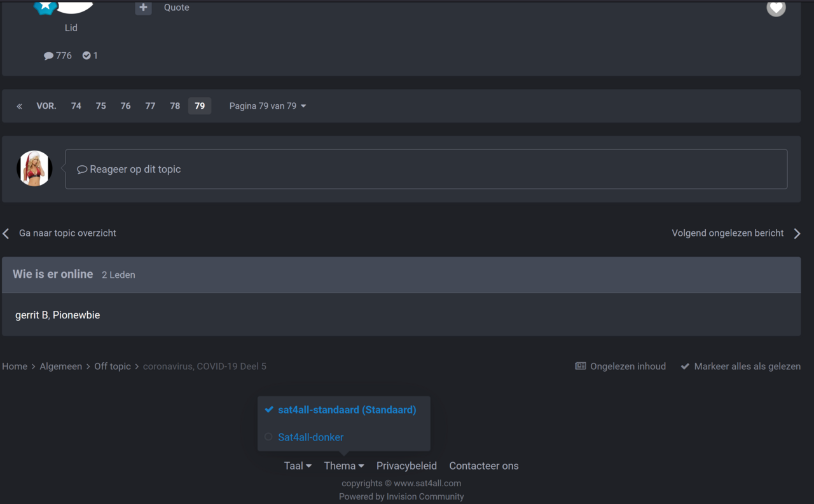
Task: Go to page 78
Action: [x=175, y=106]
